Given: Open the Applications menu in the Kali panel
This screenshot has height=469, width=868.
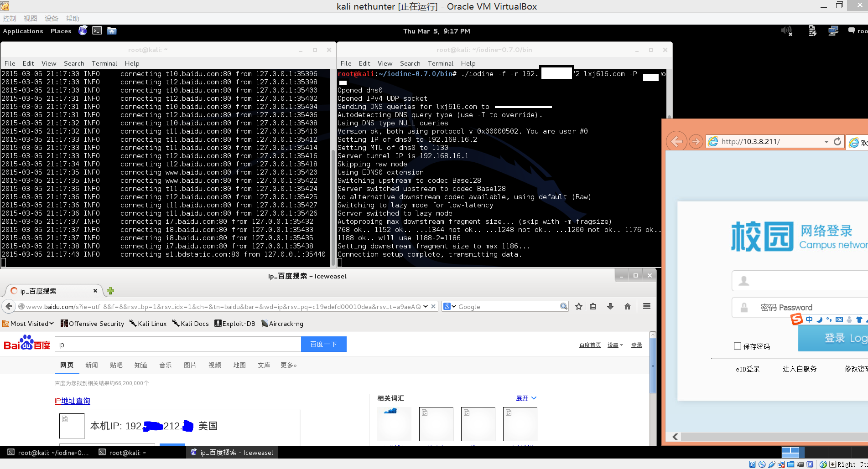Looking at the screenshot, I should tap(23, 31).
